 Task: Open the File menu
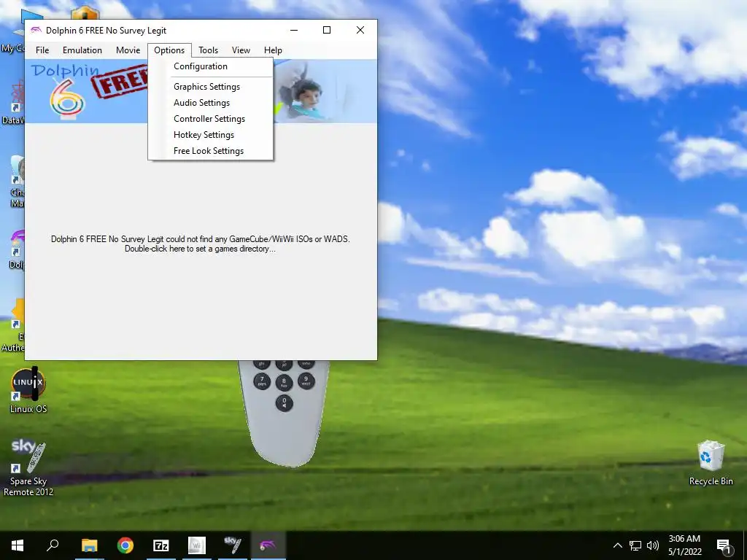42,50
